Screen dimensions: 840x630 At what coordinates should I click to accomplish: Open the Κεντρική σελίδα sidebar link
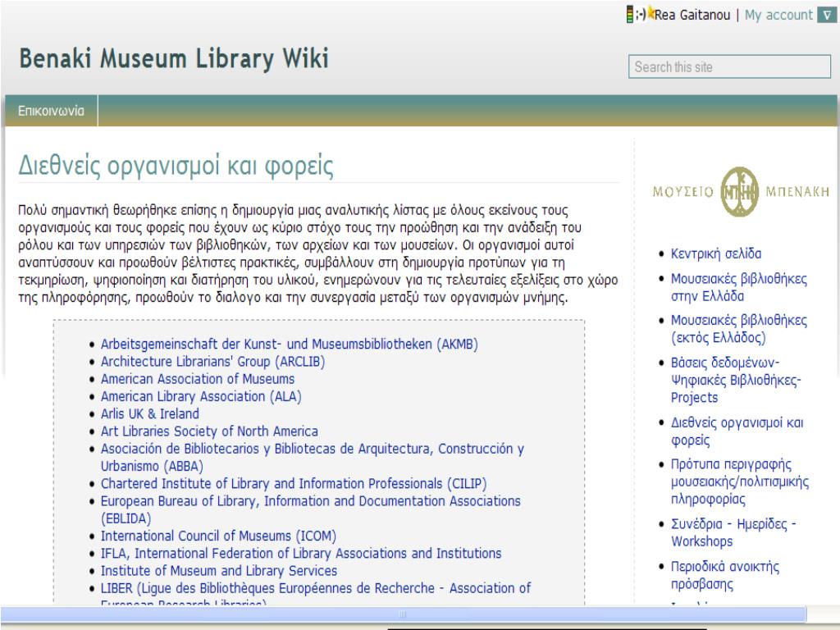click(715, 253)
